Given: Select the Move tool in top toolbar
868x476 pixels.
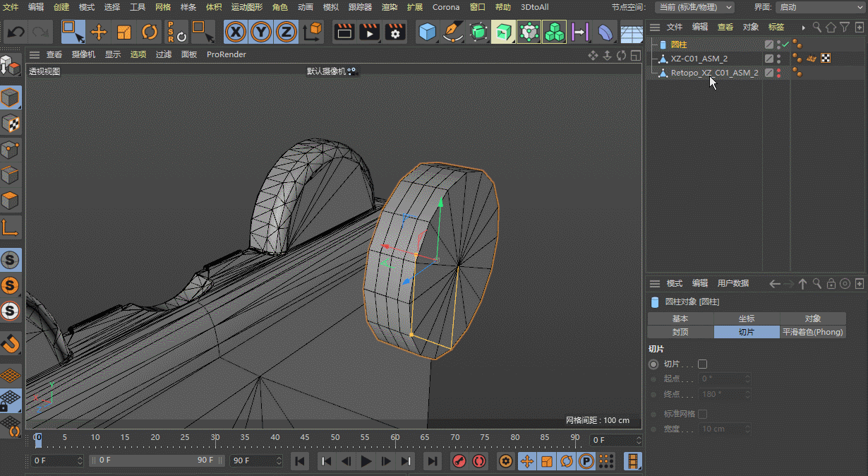Looking at the screenshot, I should (99, 32).
